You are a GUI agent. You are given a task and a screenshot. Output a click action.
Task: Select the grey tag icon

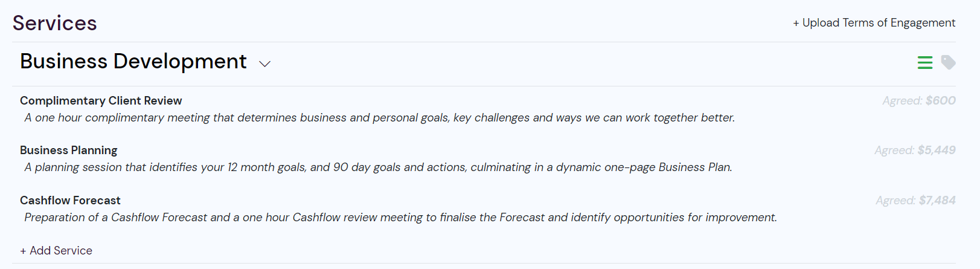click(x=948, y=62)
